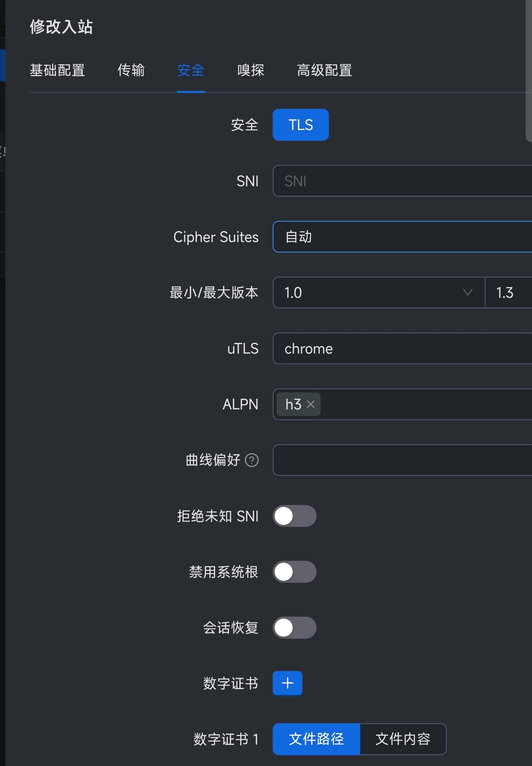
Task: Click the question mark help icon beside 曲线偏好
Action: (252, 460)
